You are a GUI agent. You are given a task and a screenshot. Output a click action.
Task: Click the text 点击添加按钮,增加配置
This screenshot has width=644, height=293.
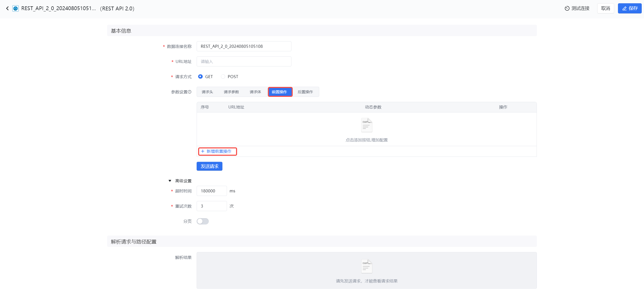click(x=366, y=140)
